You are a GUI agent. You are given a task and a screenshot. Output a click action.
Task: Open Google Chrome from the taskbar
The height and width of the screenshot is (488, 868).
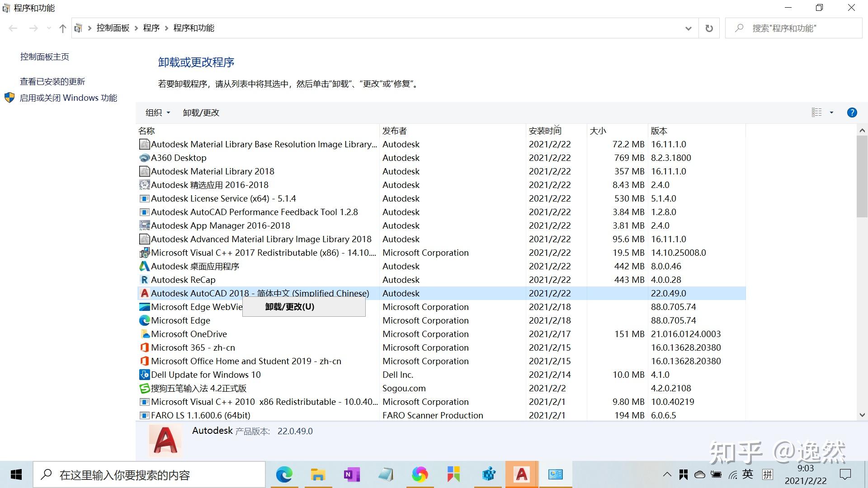tap(420, 474)
